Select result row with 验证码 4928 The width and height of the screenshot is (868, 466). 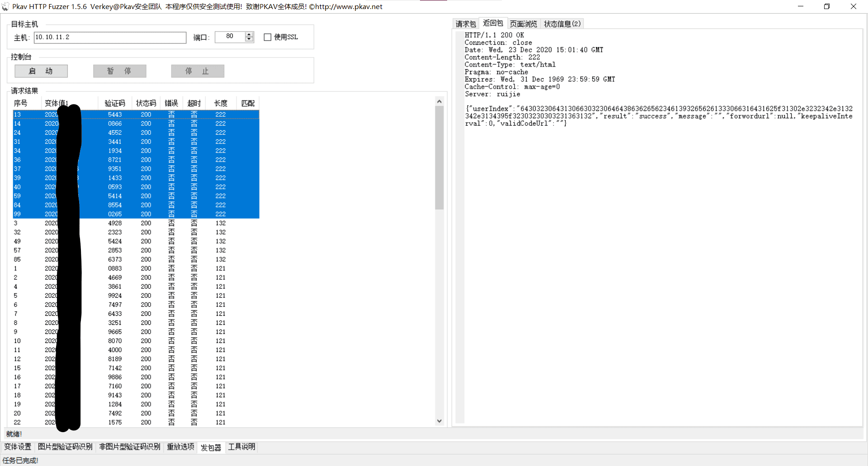coord(115,223)
